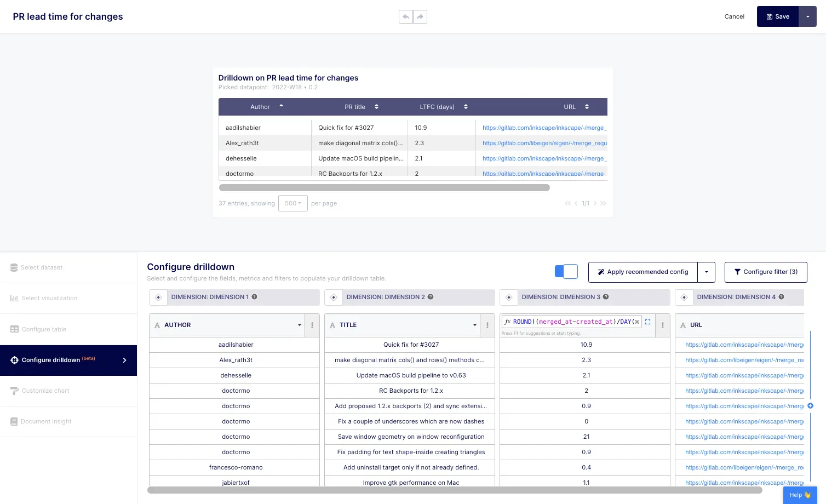Click the drilldown table horizontal scrollbar

(384, 187)
